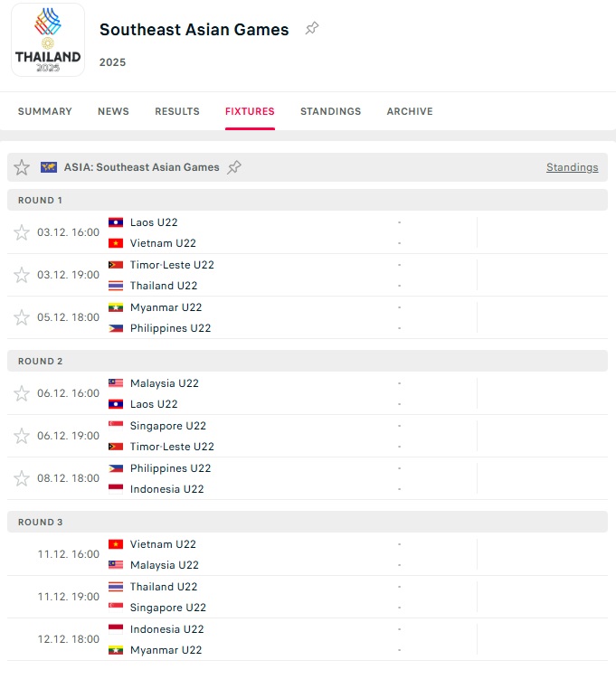616x679 pixels.
Task: Click the ASIA region flag icon
Action: [x=49, y=167]
